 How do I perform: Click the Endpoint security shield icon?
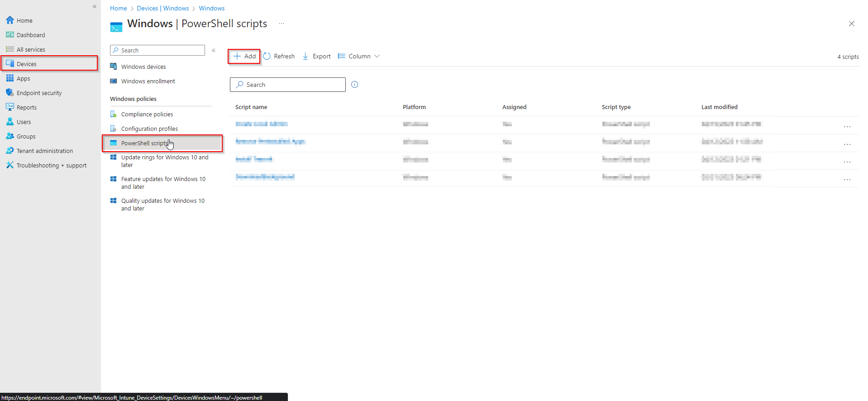tap(10, 93)
